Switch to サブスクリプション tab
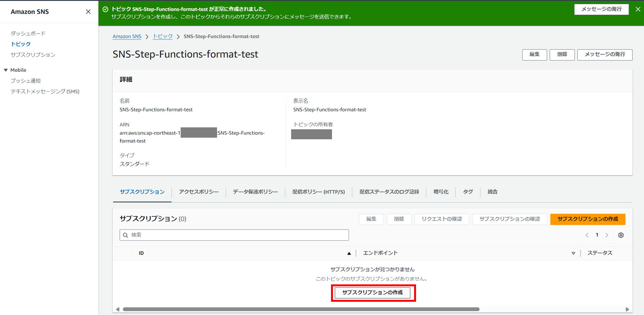Screen dimensions: 644x315 142,192
